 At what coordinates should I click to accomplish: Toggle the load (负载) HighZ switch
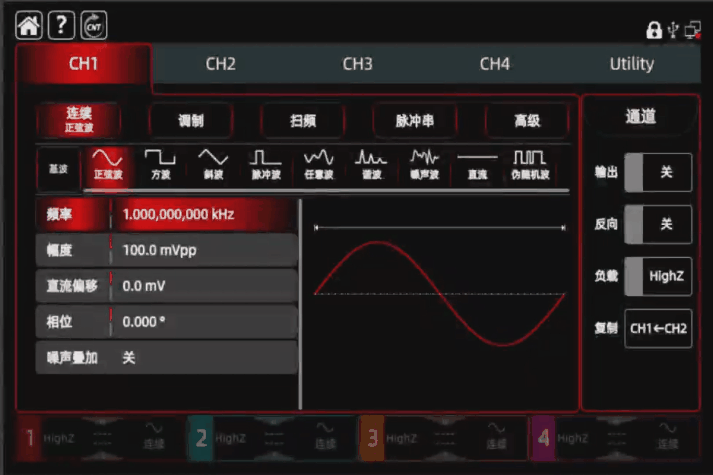[x=657, y=276]
